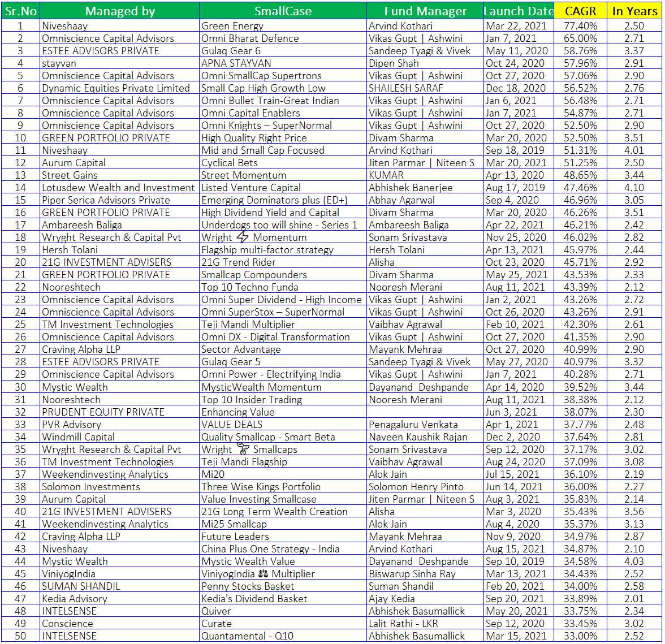665x644 pixels.
Task: Select the 'Mystic Wealth Value' cell
Action: click(x=283, y=561)
